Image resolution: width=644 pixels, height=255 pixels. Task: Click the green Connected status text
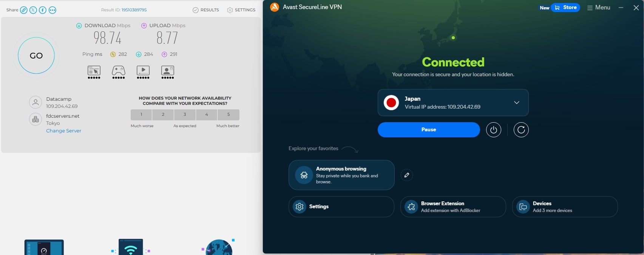coord(453,62)
